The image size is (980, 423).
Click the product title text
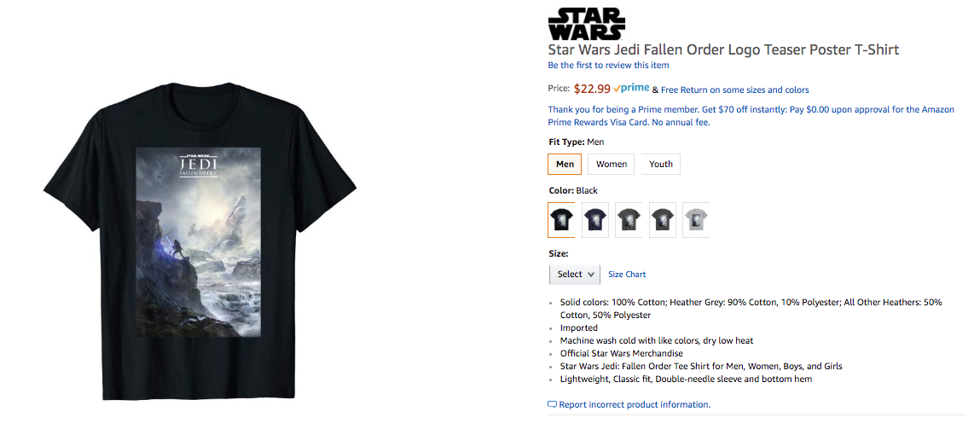pyautogui.click(x=723, y=49)
